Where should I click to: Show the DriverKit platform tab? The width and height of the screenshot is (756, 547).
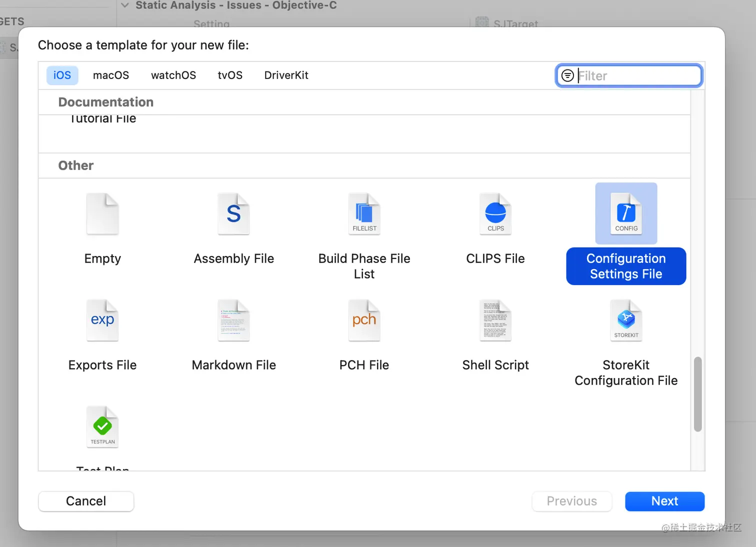(x=286, y=75)
